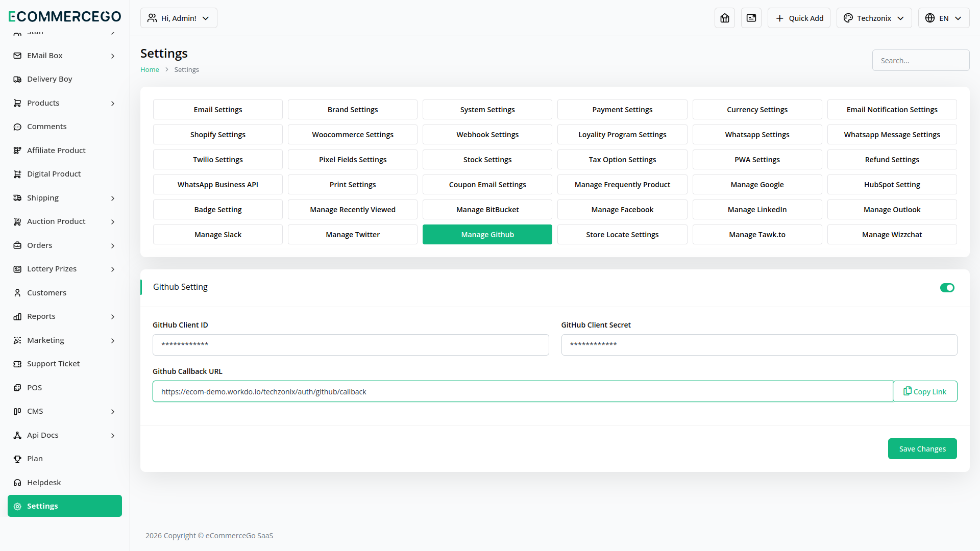
Task: Click the Search settings input
Action: [x=921, y=60]
